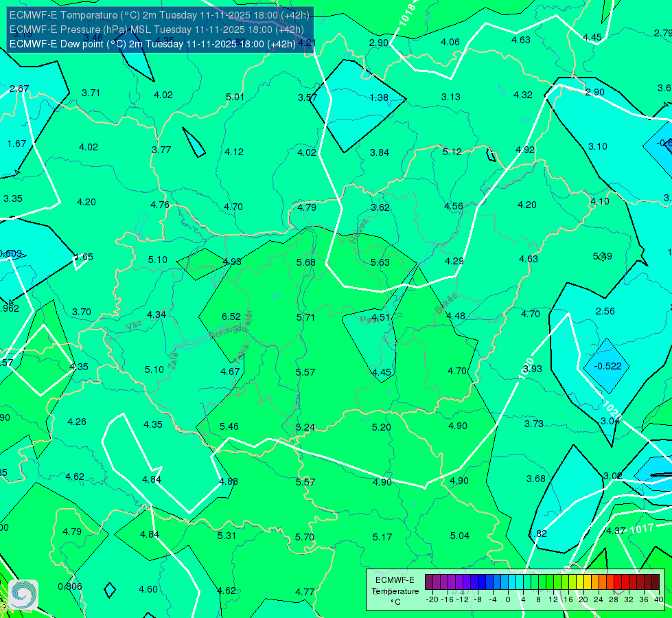Click the -0.522 value in the blue diamond
Viewport: 672px width, 618px height.
click(x=607, y=366)
